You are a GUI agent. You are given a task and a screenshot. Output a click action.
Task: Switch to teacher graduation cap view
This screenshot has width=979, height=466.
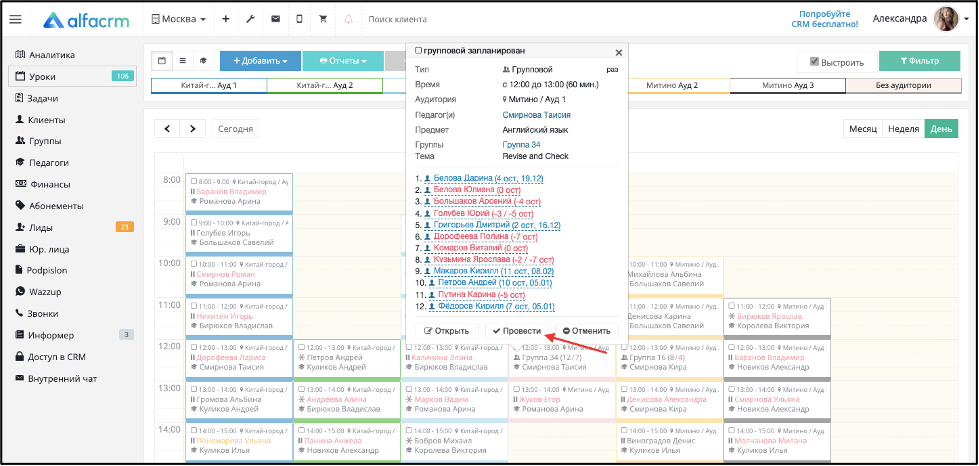[x=203, y=61]
